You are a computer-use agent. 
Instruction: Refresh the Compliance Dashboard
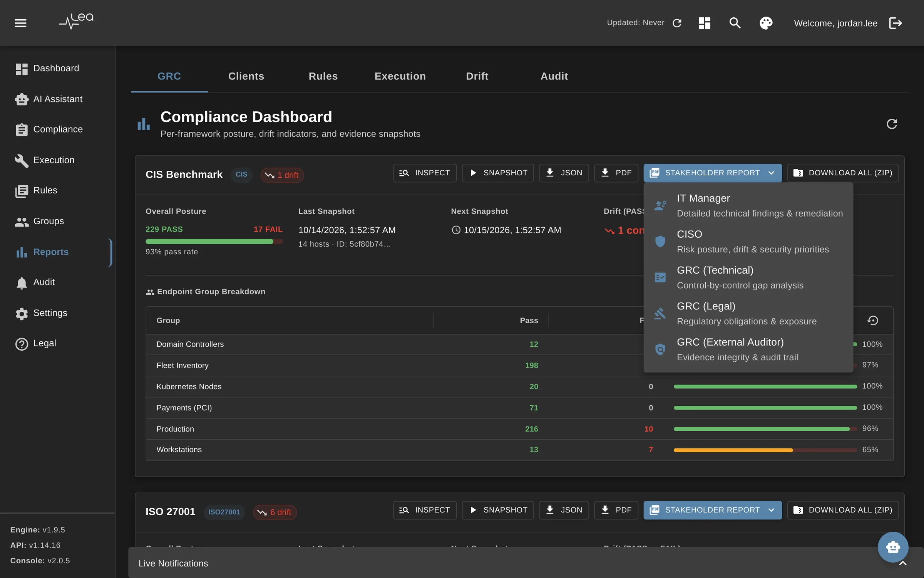click(892, 124)
